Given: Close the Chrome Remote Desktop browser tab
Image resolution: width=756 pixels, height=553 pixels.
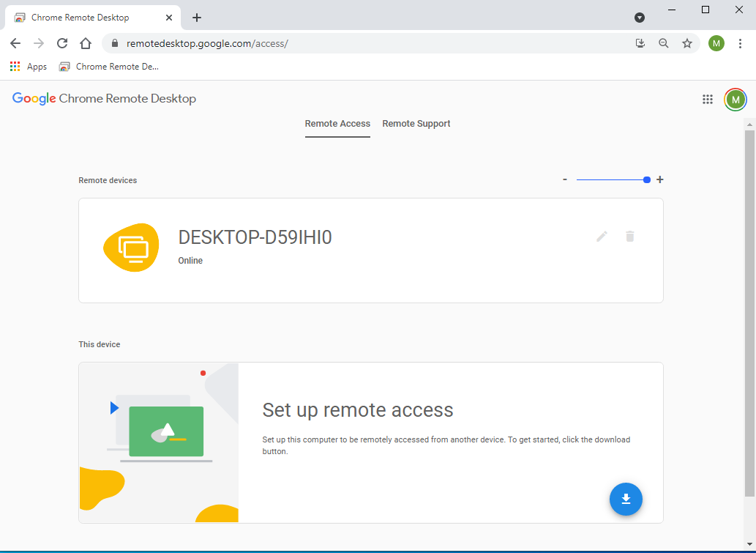Looking at the screenshot, I should pyautogui.click(x=169, y=18).
